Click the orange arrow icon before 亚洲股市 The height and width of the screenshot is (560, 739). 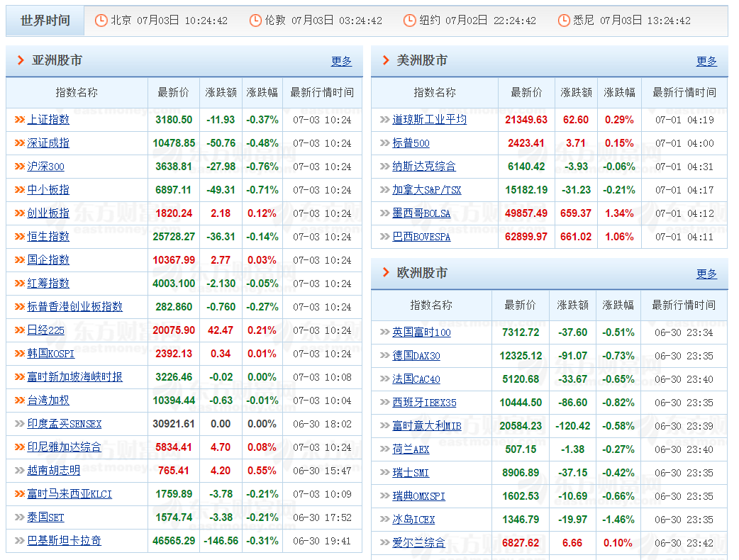pos(21,61)
